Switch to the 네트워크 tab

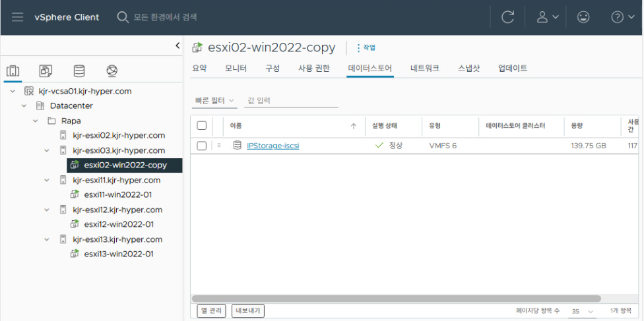[x=425, y=69]
